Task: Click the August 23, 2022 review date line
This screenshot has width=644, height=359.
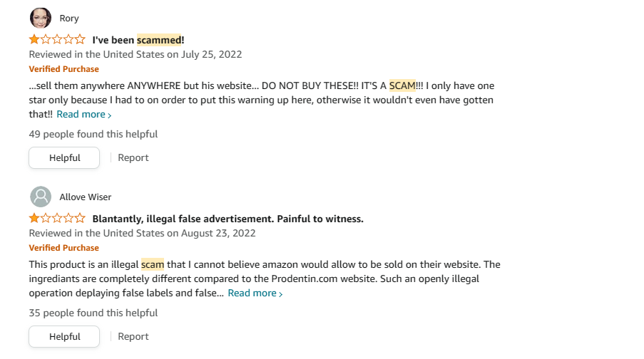Action: pos(142,233)
